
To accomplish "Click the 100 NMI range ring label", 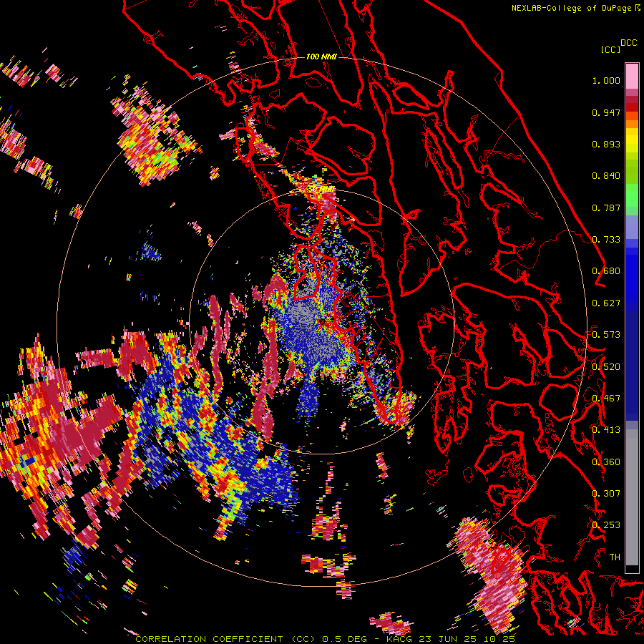I will [321, 57].
